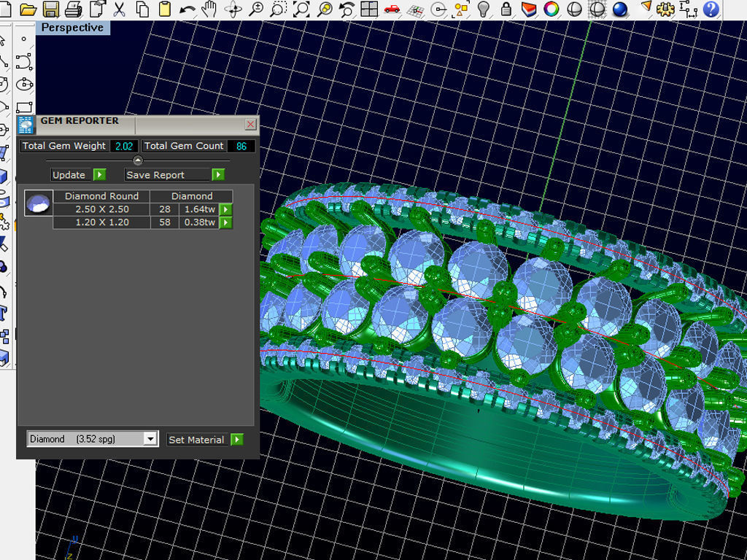Click the Set Material button
Image resolution: width=747 pixels, height=560 pixels.
click(196, 440)
